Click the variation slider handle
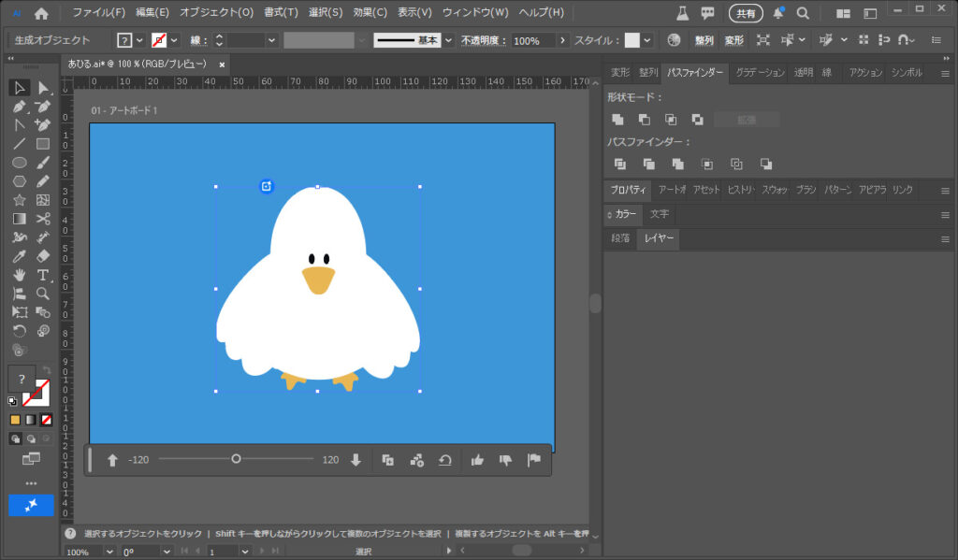This screenshot has width=958, height=560. click(236, 459)
